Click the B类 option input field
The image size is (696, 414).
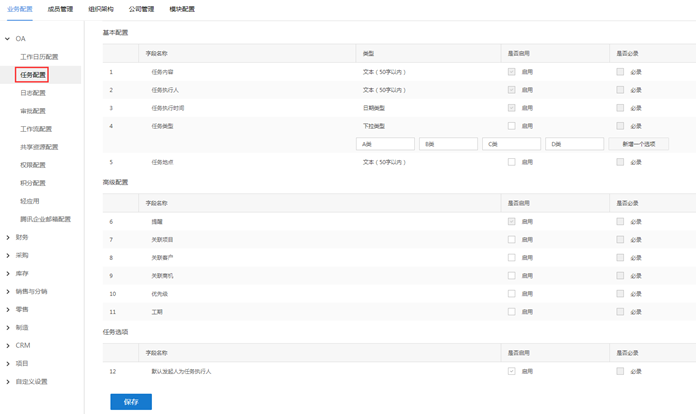click(448, 144)
